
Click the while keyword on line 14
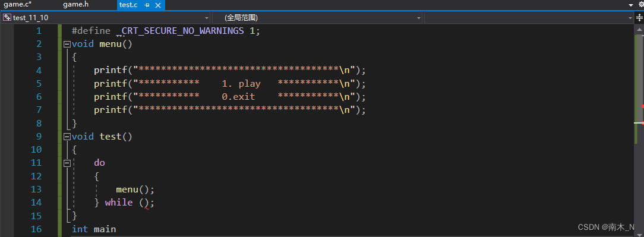tap(119, 203)
